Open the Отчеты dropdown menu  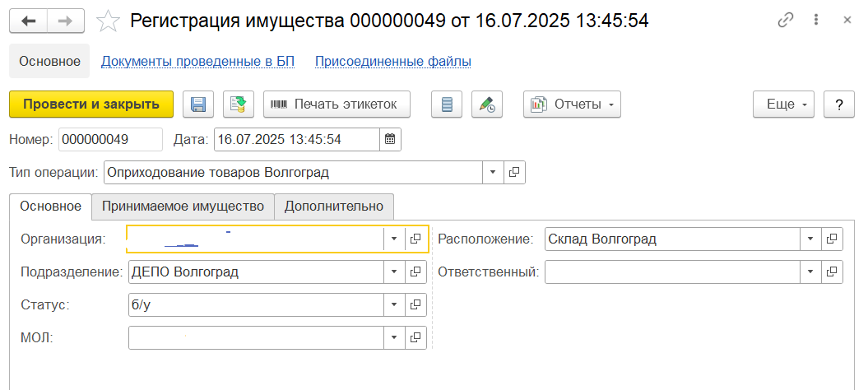(x=573, y=104)
